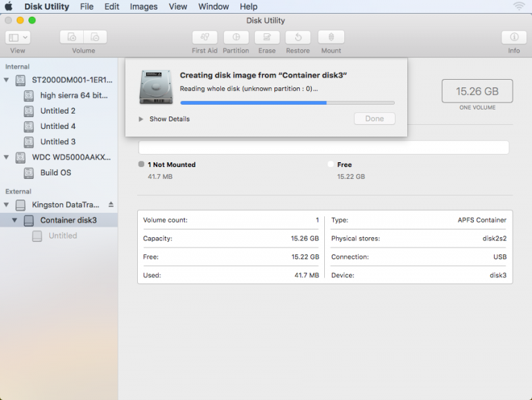This screenshot has height=400, width=532.
Task: Collapse the Container disk3 tree item
Action: click(x=15, y=220)
